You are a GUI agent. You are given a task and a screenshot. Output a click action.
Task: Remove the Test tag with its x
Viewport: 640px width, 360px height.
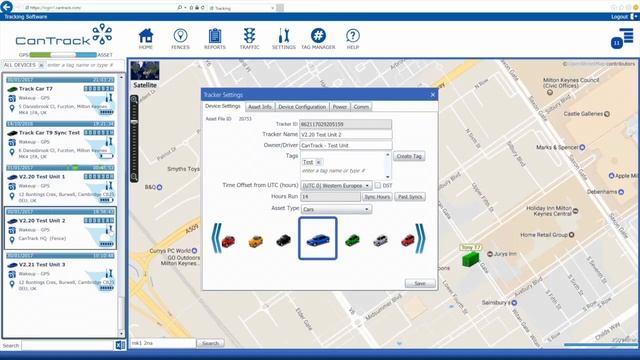coord(318,162)
